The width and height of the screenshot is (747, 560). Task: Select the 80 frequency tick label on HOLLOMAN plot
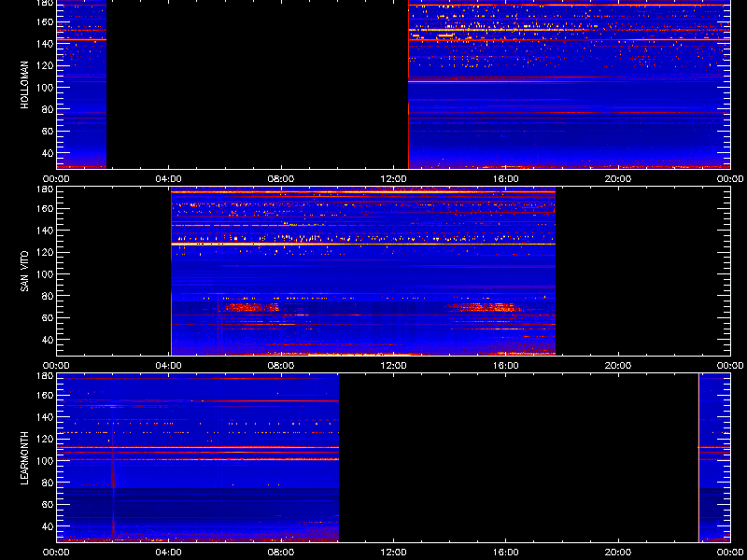pos(49,109)
